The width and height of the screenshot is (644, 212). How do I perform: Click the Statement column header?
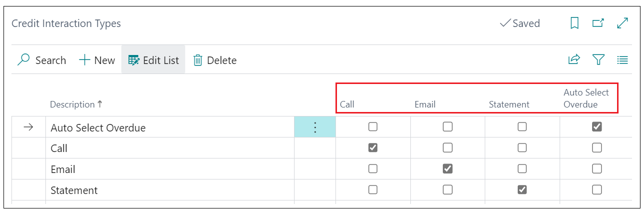point(509,104)
